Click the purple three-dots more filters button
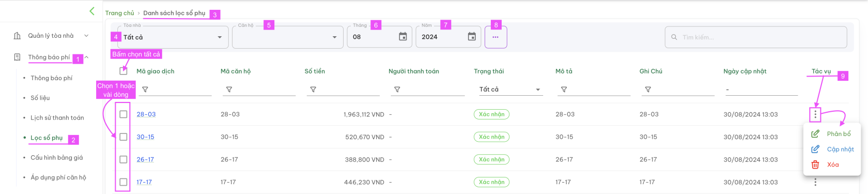This screenshot has width=868, height=194. [495, 37]
